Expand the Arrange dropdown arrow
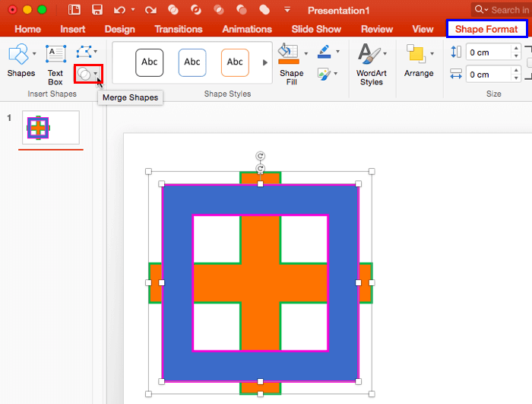Image resolution: width=532 pixels, height=404 pixels. pyautogui.click(x=432, y=54)
